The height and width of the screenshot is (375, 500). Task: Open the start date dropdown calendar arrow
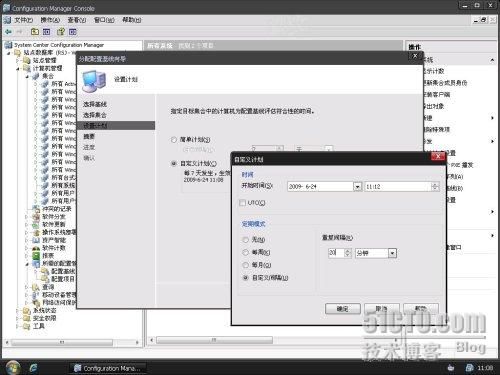click(357, 187)
